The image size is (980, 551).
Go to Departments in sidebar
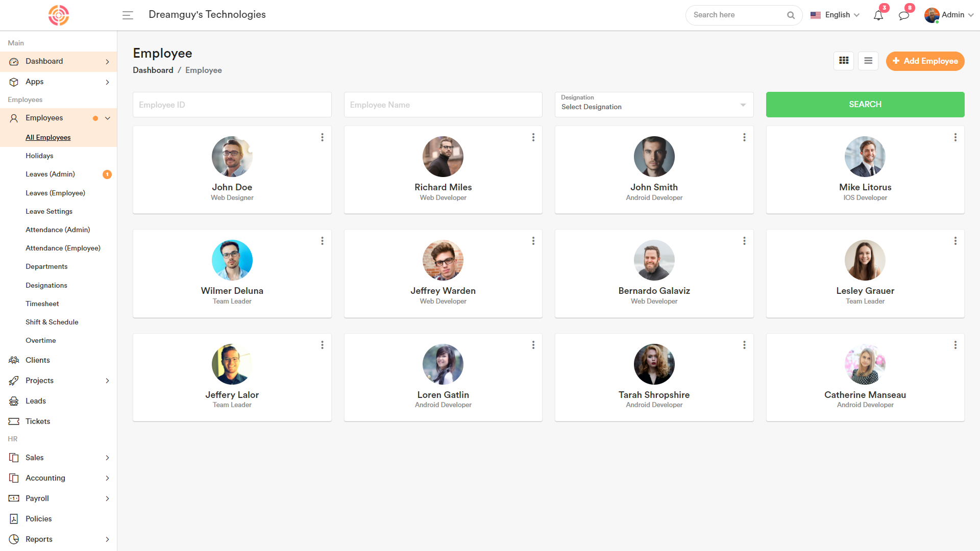coord(46,266)
